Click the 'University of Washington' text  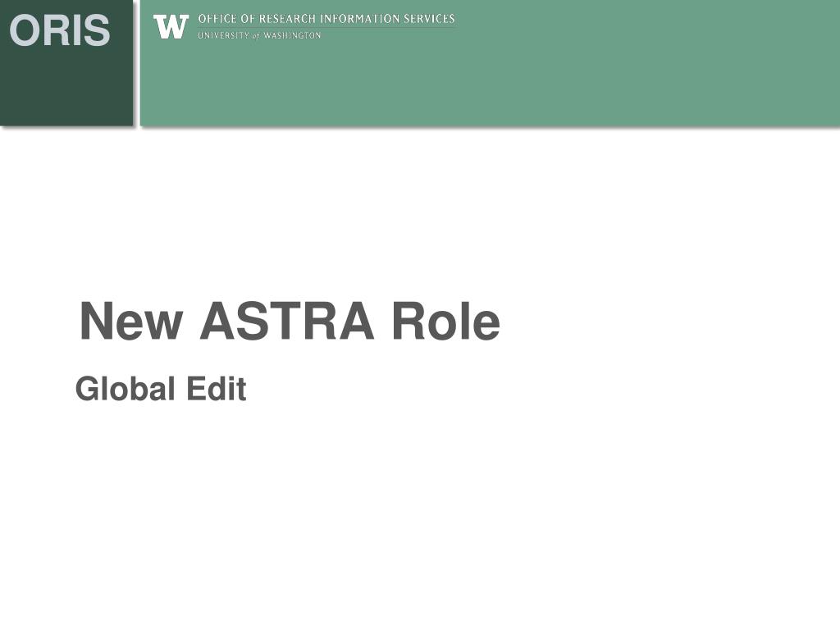259,35
